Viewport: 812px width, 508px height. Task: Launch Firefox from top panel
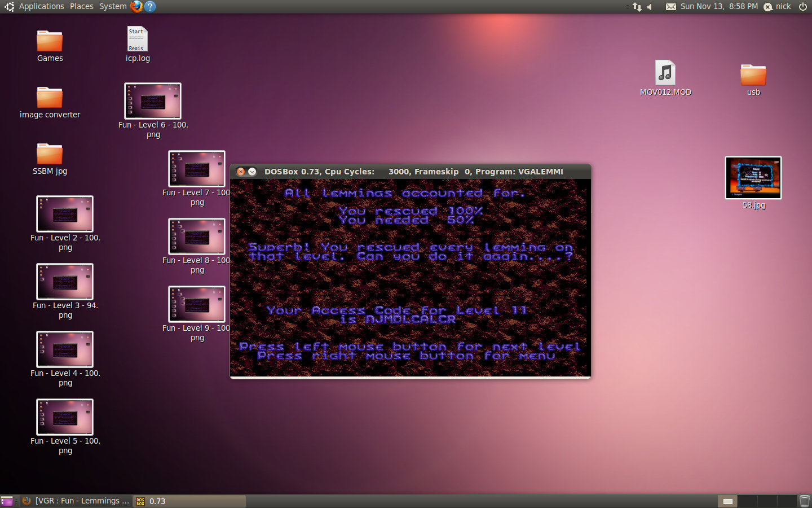tap(136, 6)
